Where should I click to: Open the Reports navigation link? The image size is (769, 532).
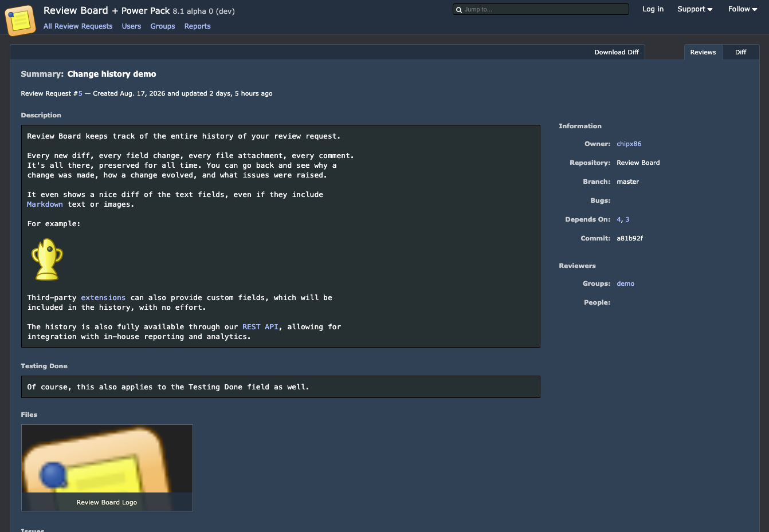click(x=198, y=26)
